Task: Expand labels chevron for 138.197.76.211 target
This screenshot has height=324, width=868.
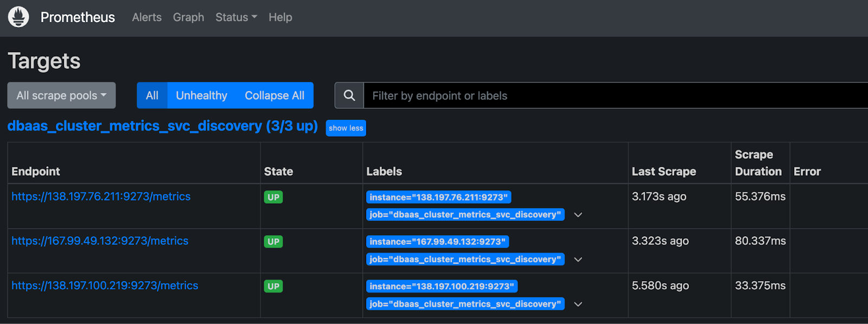Action: click(578, 215)
